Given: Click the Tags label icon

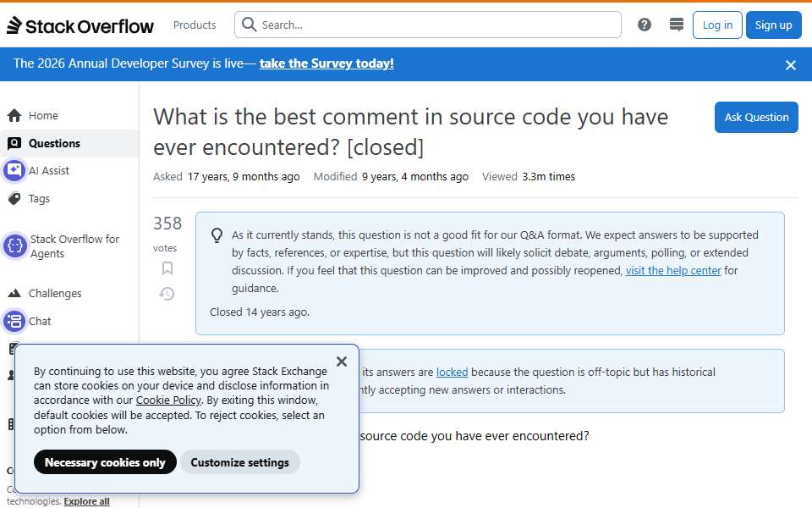Looking at the screenshot, I should [x=14, y=198].
